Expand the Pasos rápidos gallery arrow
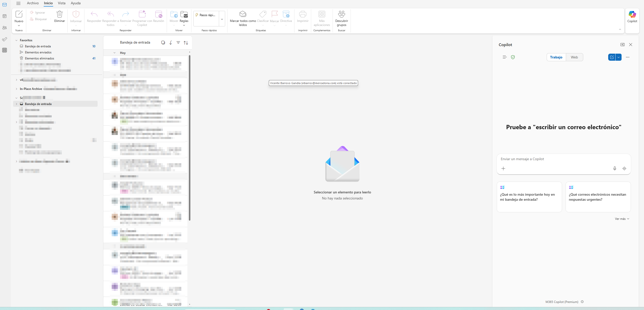This screenshot has width=644, height=310. (x=222, y=19)
